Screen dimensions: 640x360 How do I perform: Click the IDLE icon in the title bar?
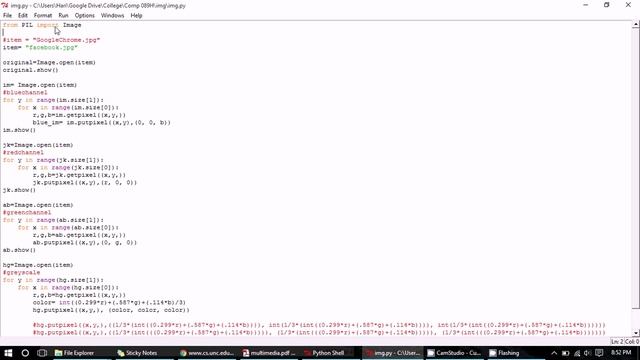5,5
